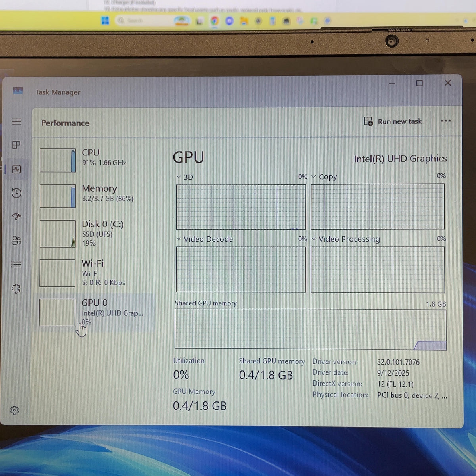The width and height of the screenshot is (476, 476).
Task: Expand the Video Decode engine dropdown
Action: click(179, 239)
